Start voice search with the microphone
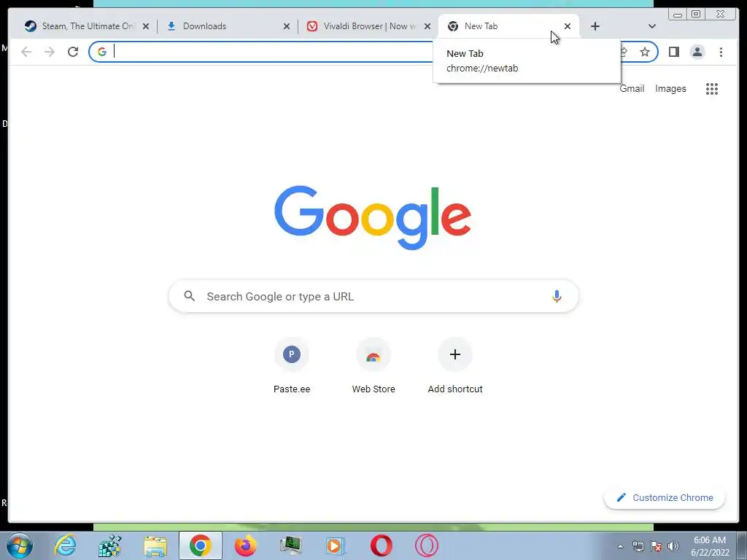This screenshot has height=560, width=747. (x=557, y=296)
